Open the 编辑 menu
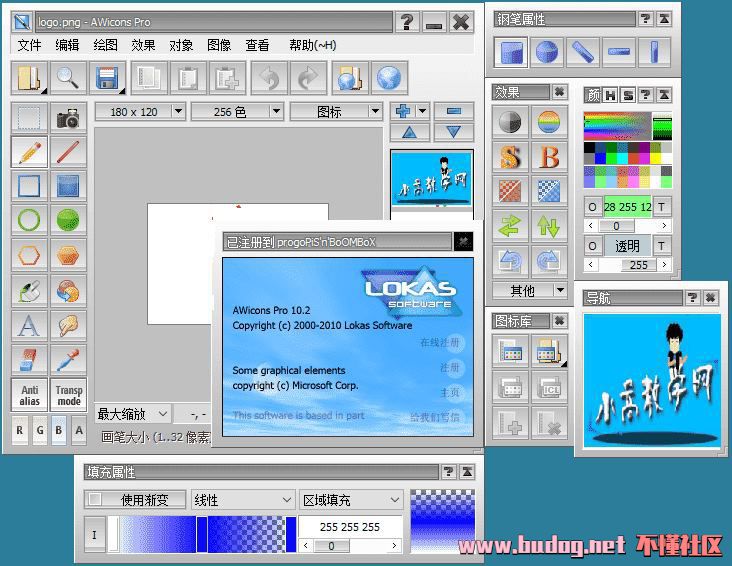Screen dimensions: 732x566 click(x=67, y=45)
